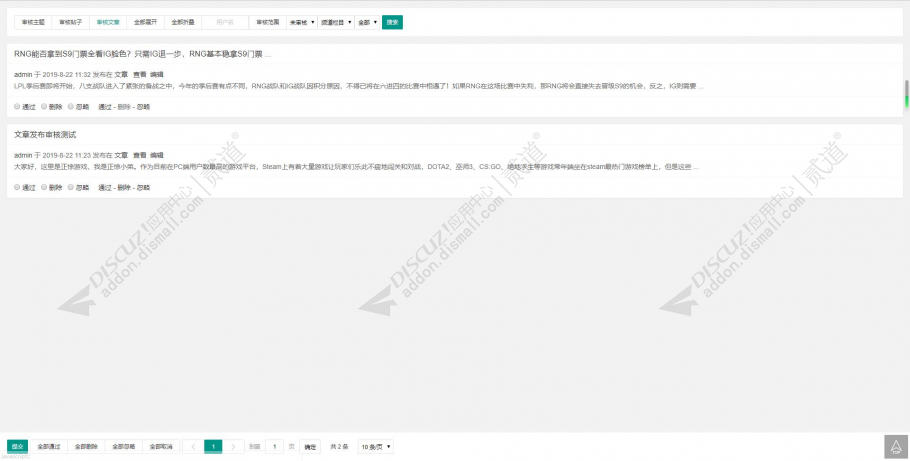Click the 全部折叠 button
The height and width of the screenshot is (461, 910).
(x=183, y=22)
